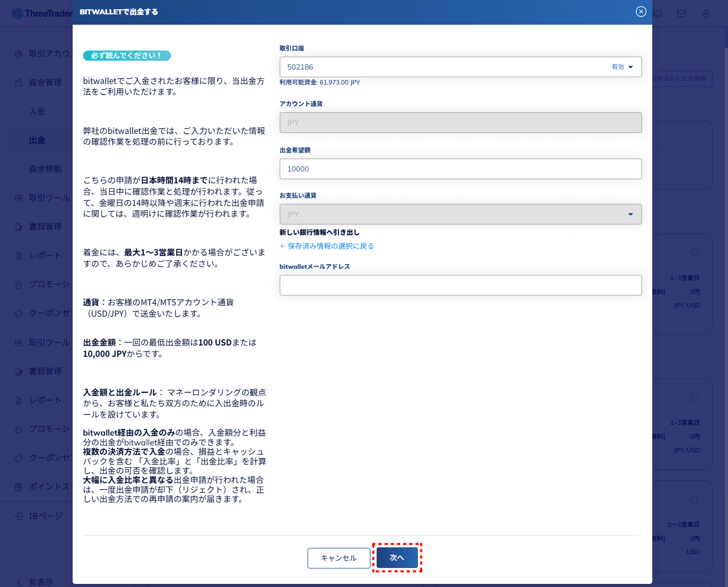Viewport: 728px width, 587px height.
Task: Click the second レポート sidebar icon
Action: click(x=19, y=400)
